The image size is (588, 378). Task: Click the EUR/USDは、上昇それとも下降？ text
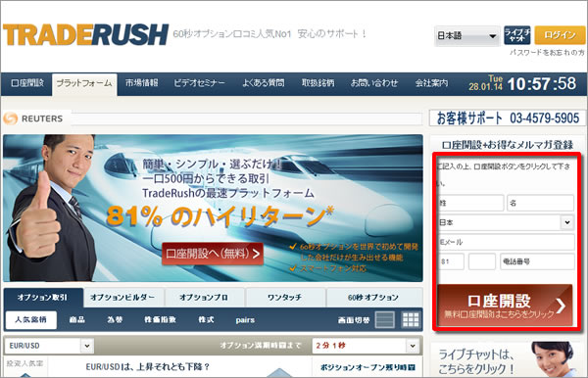[x=147, y=367]
